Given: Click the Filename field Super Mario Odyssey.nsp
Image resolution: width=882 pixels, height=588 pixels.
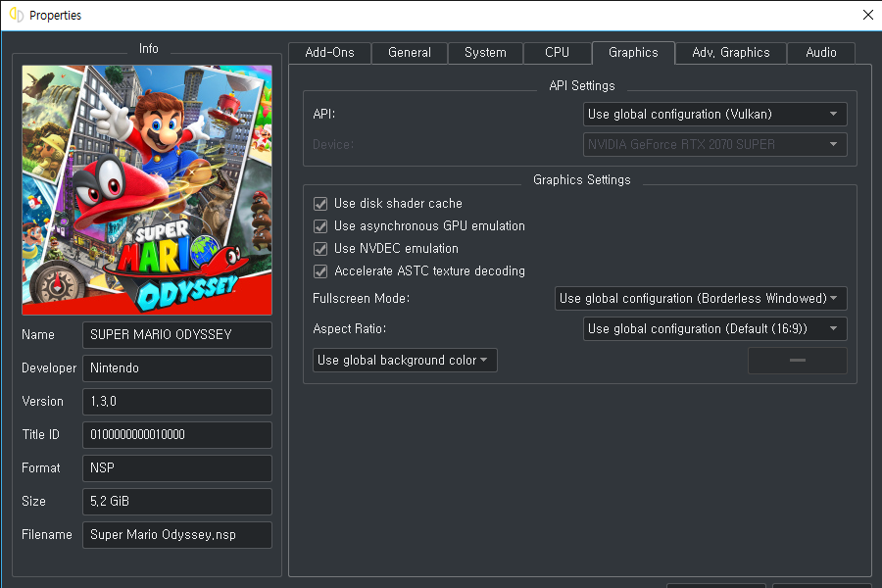Looking at the screenshot, I should coord(177,534).
